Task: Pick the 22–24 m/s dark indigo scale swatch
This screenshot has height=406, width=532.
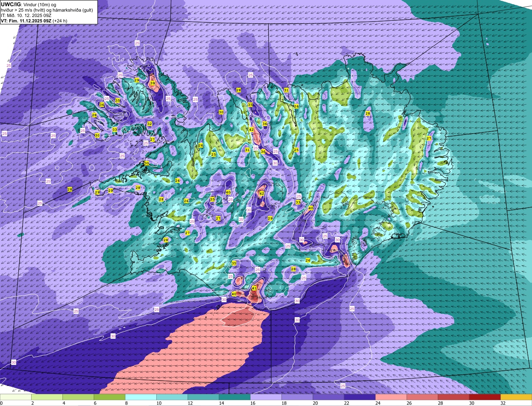Action: pos(360,397)
